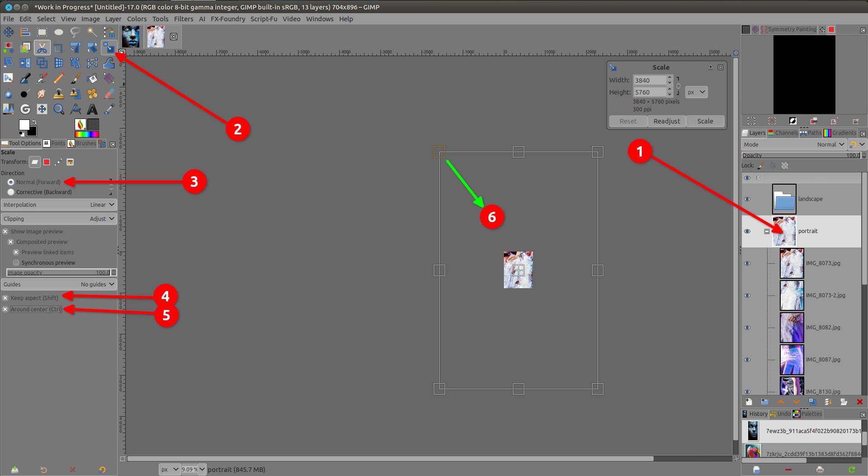Screen dimensions: 868x476
Task: Toggle Around center (Ctrl) checkbox
Action: coord(5,309)
